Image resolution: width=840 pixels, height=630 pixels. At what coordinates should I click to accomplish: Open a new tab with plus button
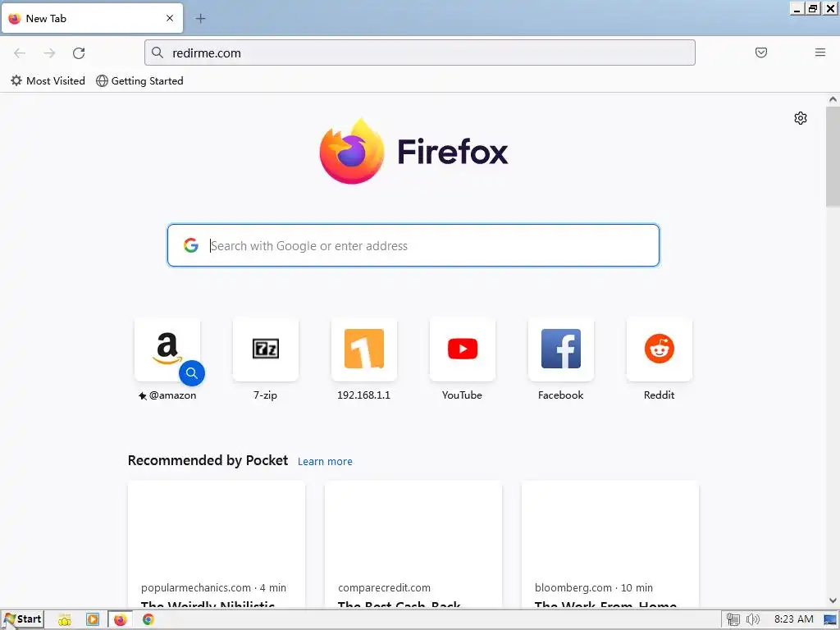tap(200, 18)
